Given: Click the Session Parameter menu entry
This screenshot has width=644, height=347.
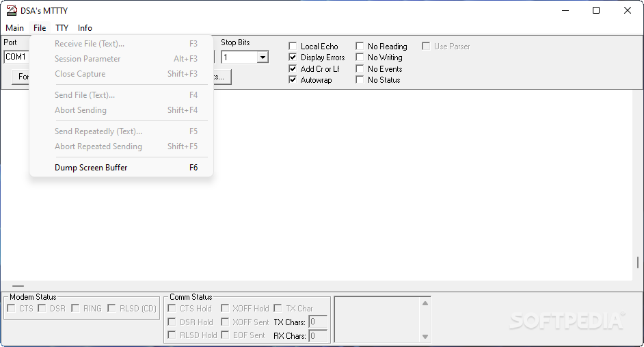Looking at the screenshot, I should tap(121, 59).
